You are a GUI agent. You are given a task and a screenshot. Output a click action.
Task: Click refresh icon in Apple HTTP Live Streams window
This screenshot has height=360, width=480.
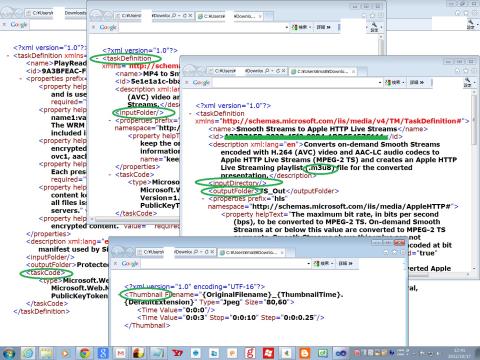(x=278, y=71)
